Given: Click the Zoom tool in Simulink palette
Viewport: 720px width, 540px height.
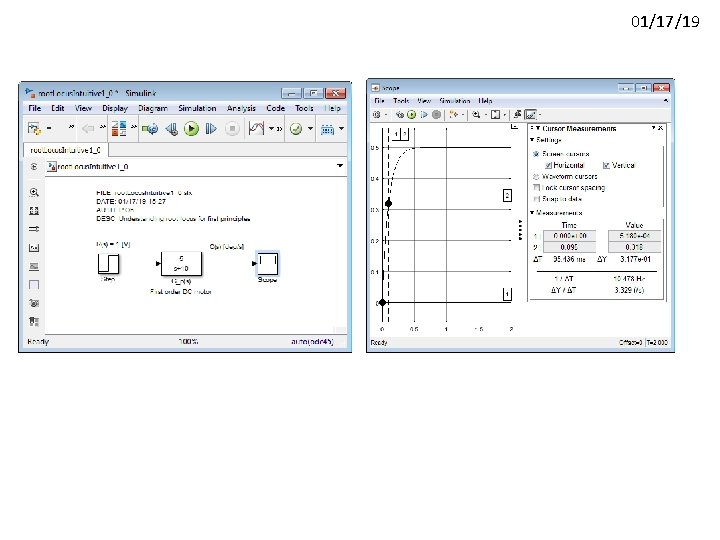Looking at the screenshot, I should pyautogui.click(x=34, y=192).
